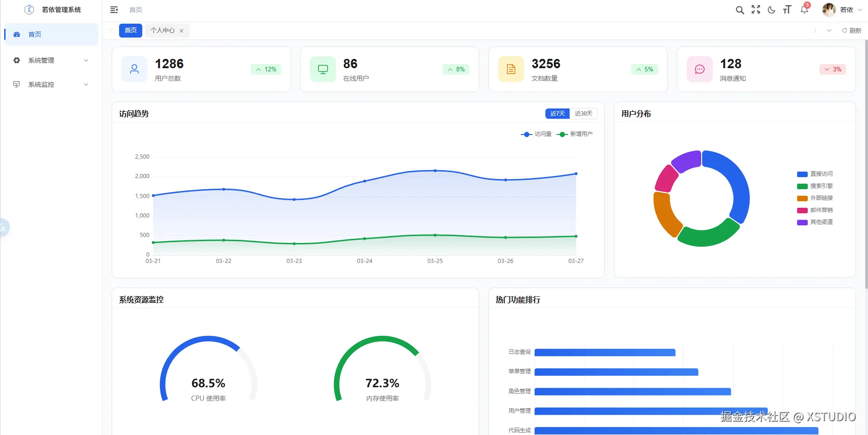Viewport: 868px width, 435px height.
Task: Switch visit trend to last 30 days
Action: [583, 114]
